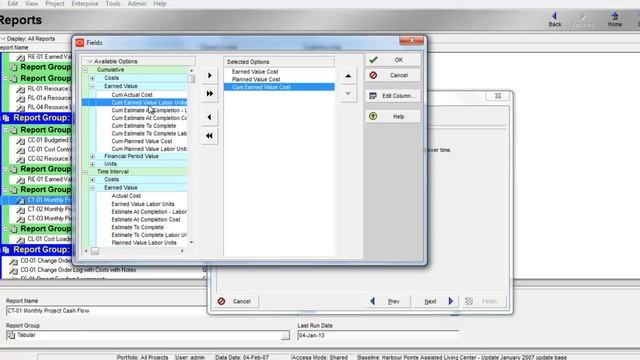Add all fields with double right arrow
Screen dimensions: 640x360
(210, 93)
